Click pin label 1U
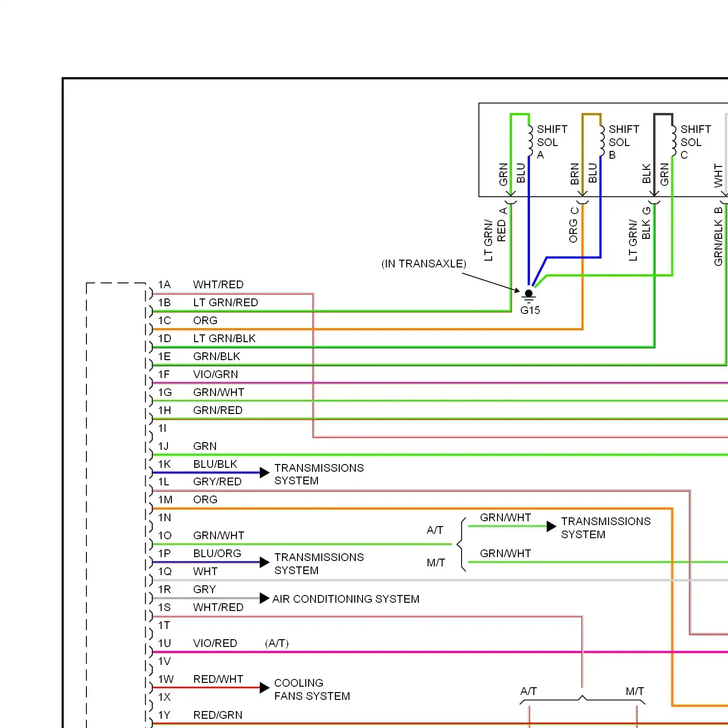This screenshot has height=728, width=728. tap(165, 644)
